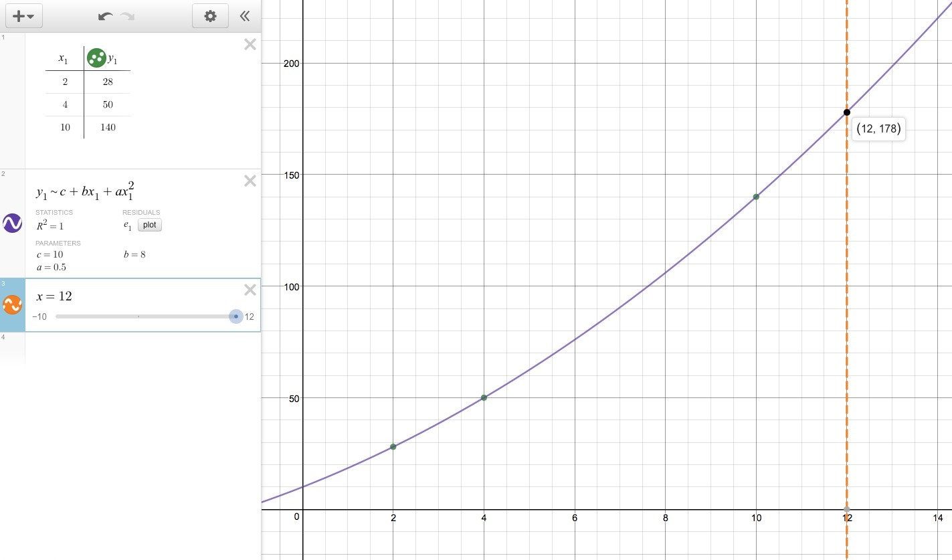
Task: Plot the residuals e1
Action: tap(150, 225)
